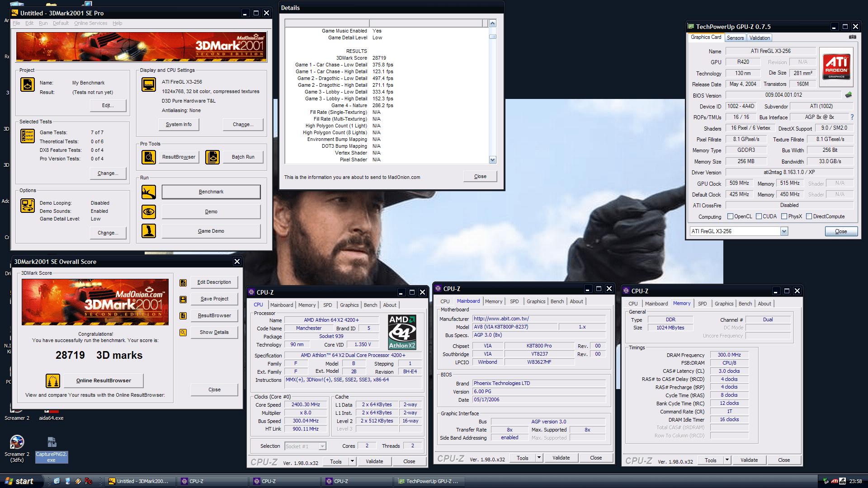Click the System Info button
Image resolution: width=868 pixels, height=488 pixels.
point(179,125)
